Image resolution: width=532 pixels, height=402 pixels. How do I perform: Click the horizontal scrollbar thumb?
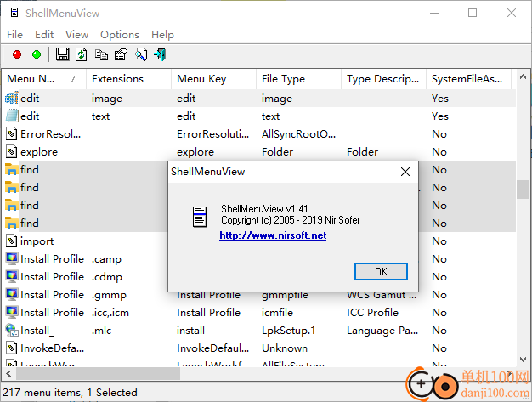point(98,373)
